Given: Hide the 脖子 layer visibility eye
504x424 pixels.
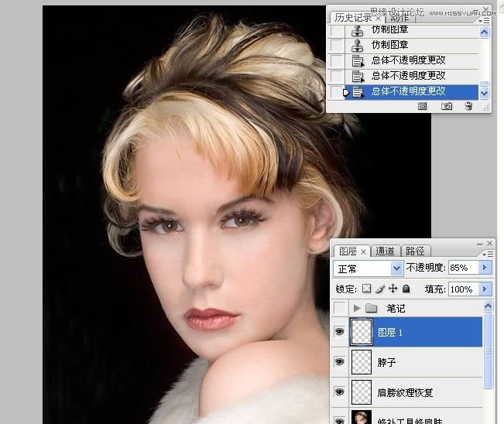Looking at the screenshot, I should coord(338,362).
